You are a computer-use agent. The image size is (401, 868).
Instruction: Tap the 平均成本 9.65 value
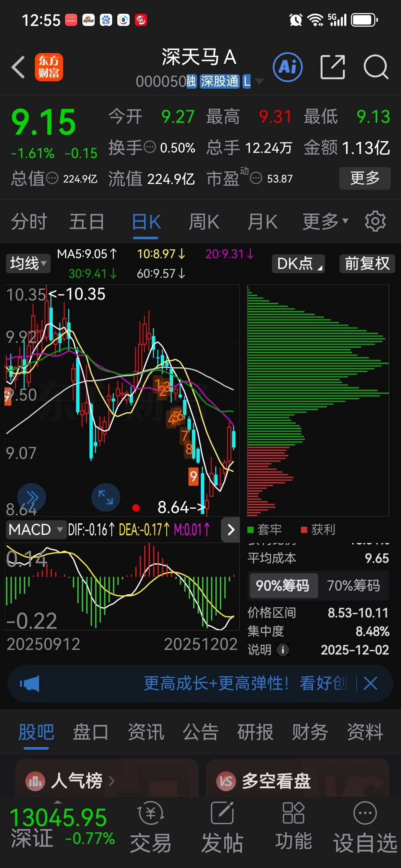(377, 558)
